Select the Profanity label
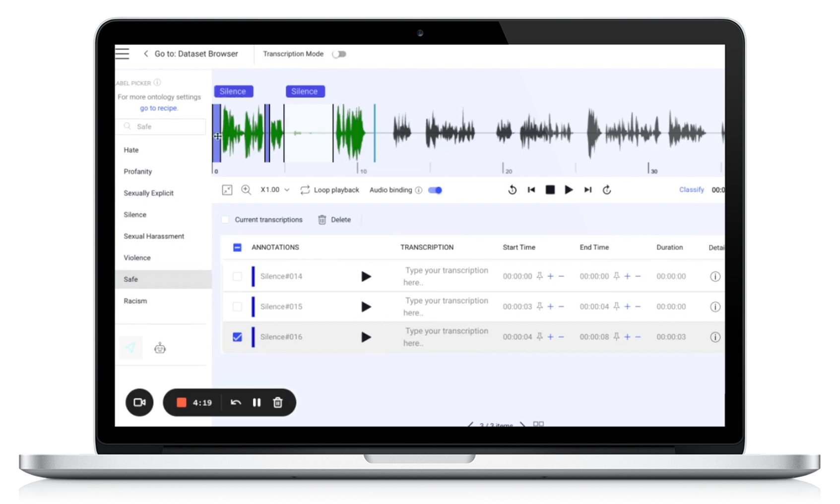This screenshot has width=840, height=504. click(138, 172)
